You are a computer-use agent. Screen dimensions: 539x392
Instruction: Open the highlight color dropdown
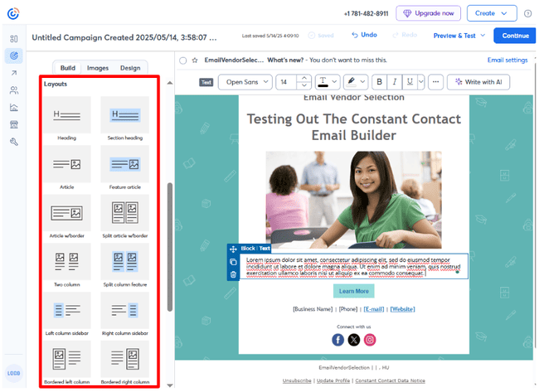355,82
